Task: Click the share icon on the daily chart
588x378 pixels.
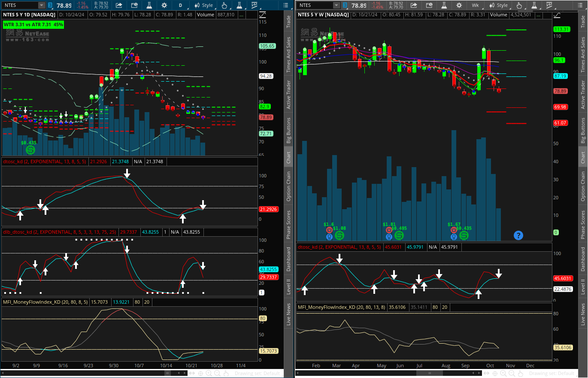Action: tap(119, 6)
